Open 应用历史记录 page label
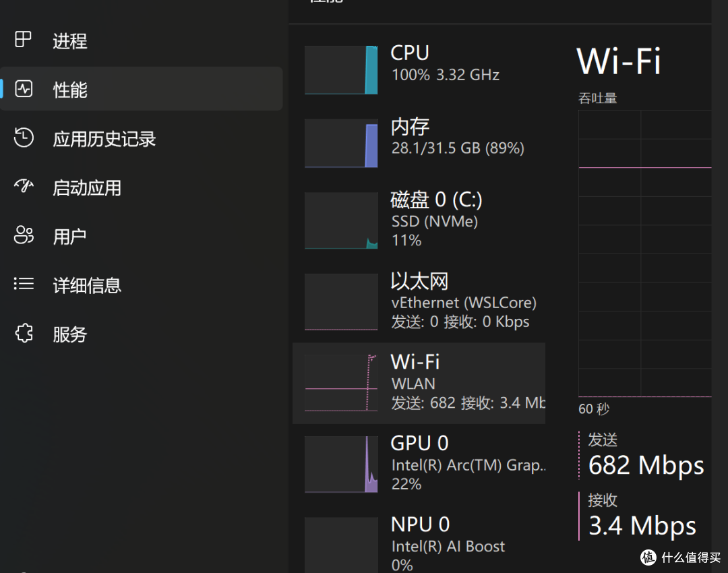This screenshot has width=728, height=573. click(104, 139)
